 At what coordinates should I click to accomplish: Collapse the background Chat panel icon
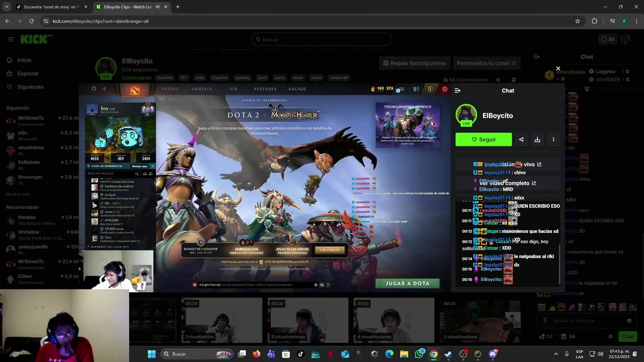(x=536, y=57)
